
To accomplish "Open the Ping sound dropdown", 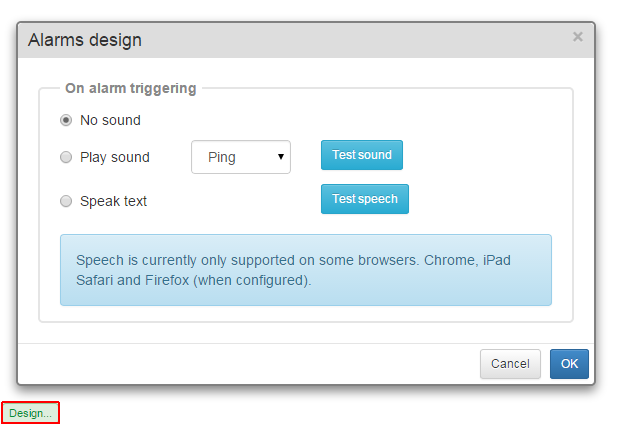I will coord(240,157).
